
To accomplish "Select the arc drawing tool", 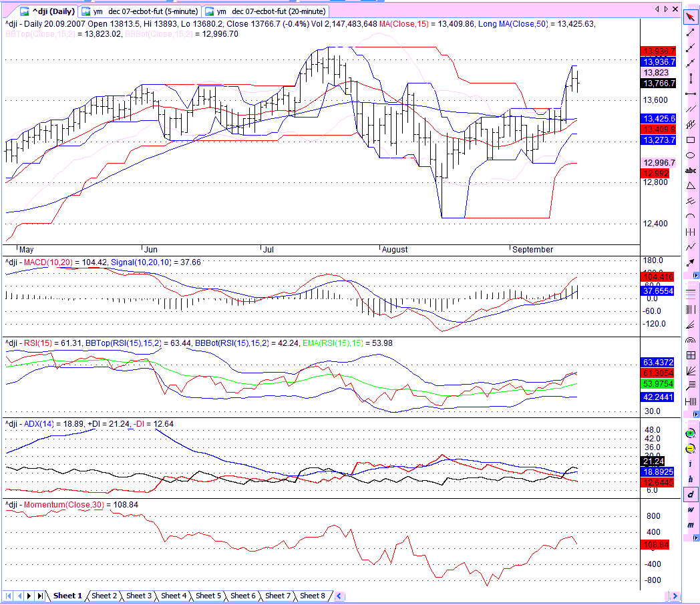I will point(691,216).
